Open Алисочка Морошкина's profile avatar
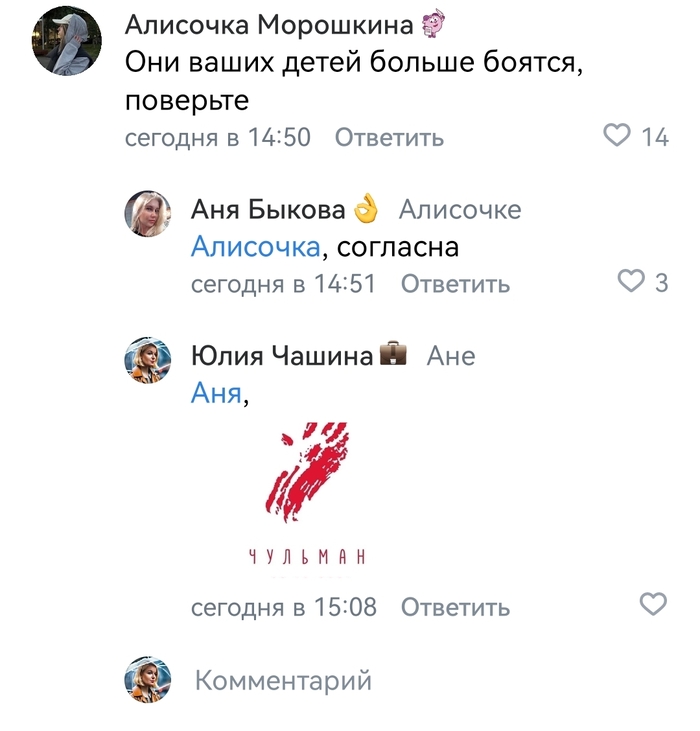 pyautogui.click(x=67, y=41)
